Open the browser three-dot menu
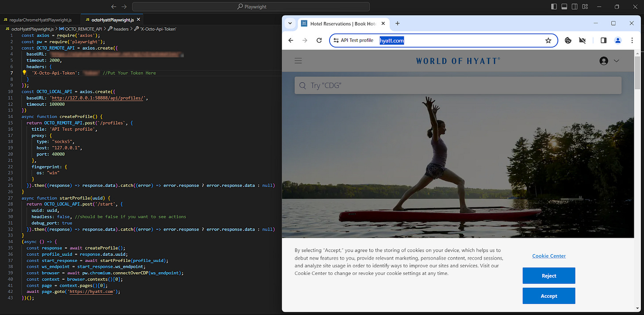644x315 pixels. click(x=632, y=41)
